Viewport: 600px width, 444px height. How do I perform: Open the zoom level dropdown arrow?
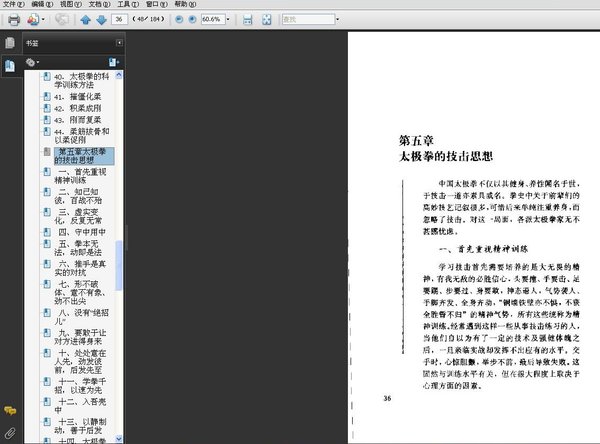click(228, 19)
